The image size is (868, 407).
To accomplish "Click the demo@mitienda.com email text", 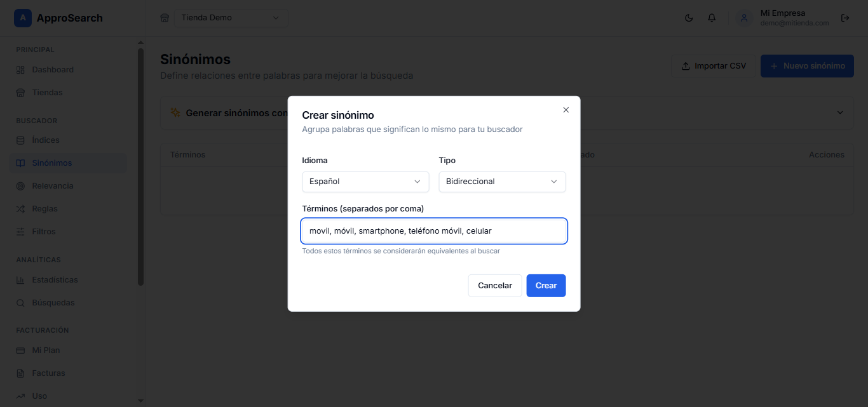I will pos(794,23).
